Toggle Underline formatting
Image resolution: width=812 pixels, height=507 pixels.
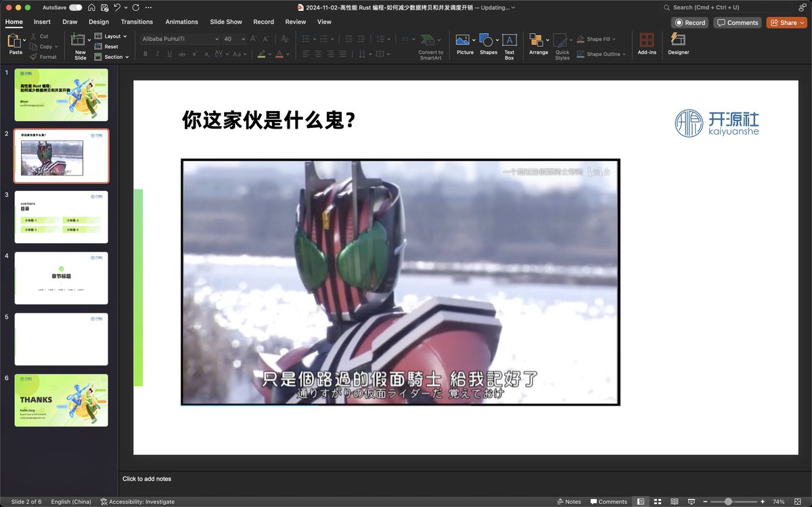(x=169, y=54)
